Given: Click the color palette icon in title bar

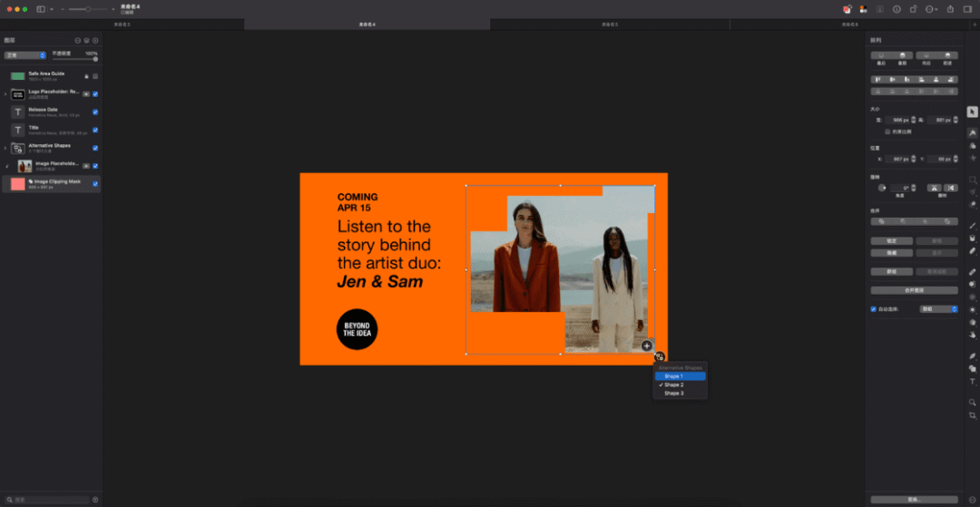Looking at the screenshot, I should [x=863, y=9].
